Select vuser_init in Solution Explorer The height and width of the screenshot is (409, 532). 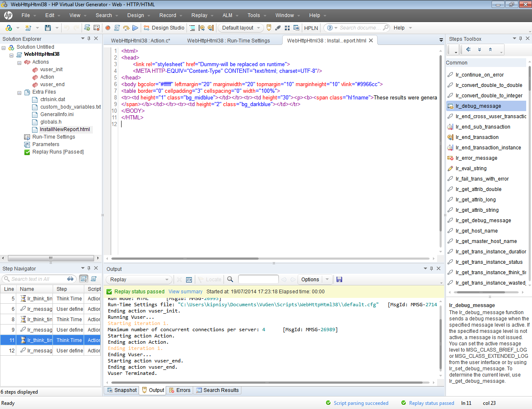(x=51, y=69)
